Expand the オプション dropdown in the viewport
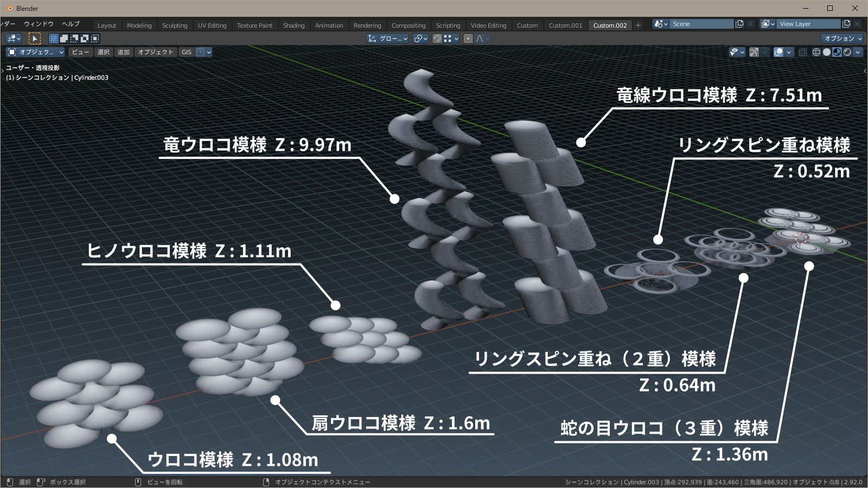The height and width of the screenshot is (488, 868). tap(841, 38)
